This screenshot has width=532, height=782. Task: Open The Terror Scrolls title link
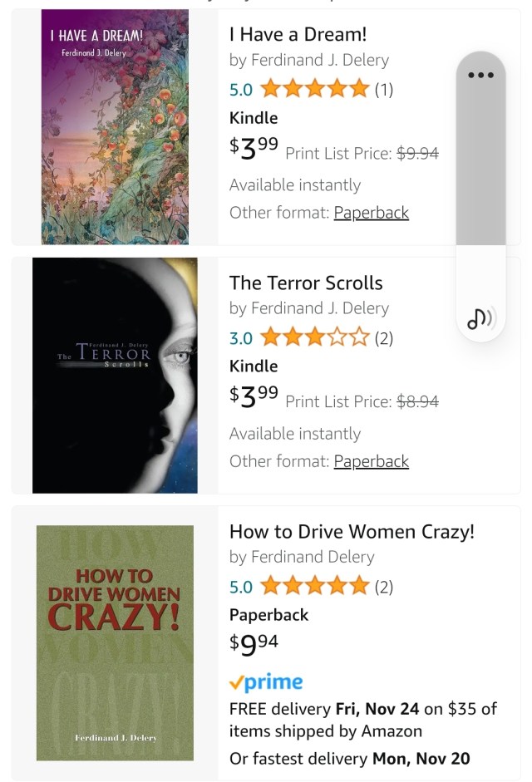(x=306, y=283)
